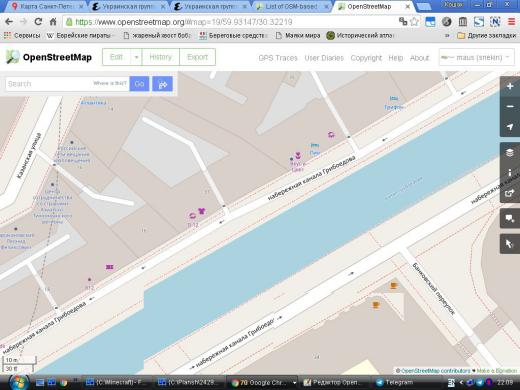Open the Share panel on the map

510,193
